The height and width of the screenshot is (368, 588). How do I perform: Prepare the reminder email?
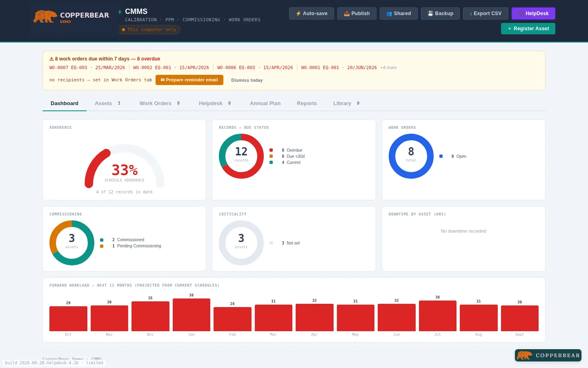[189, 80]
